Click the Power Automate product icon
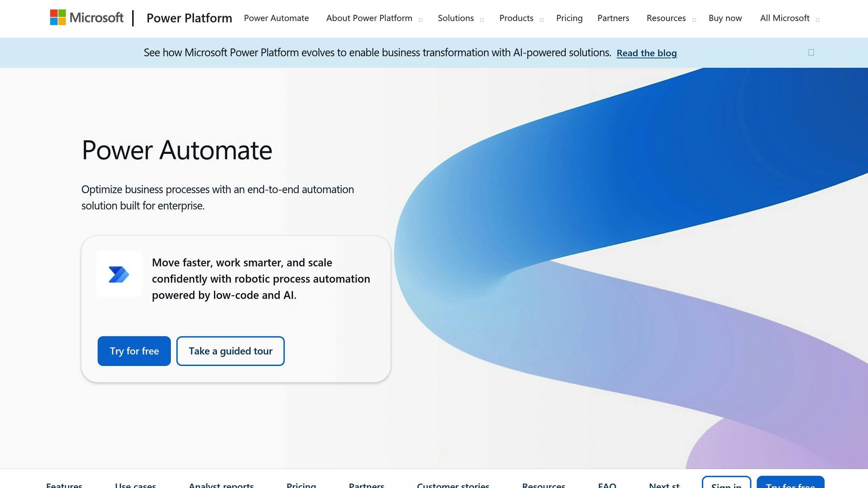The width and height of the screenshot is (868, 488). tap(120, 274)
